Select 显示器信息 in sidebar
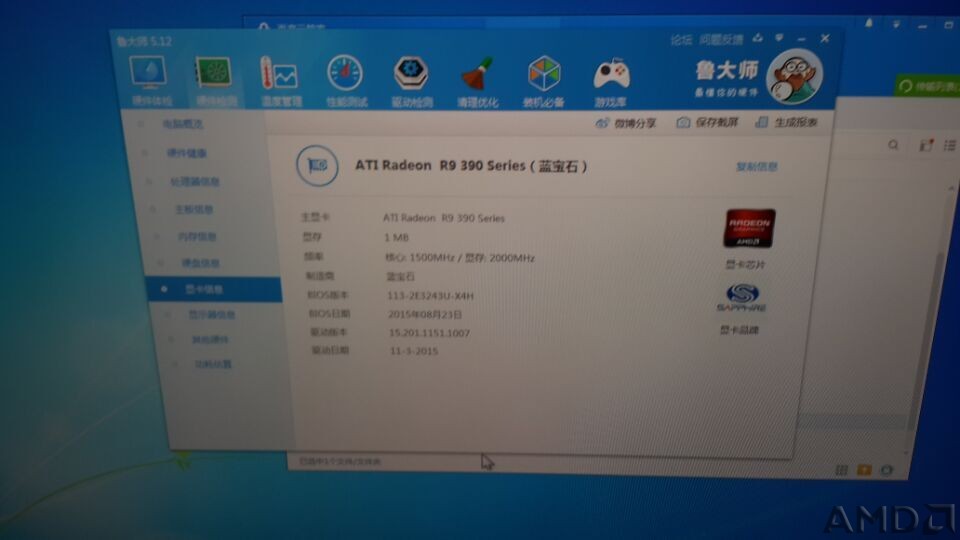The image size is (960, 540). (x=211, y=315)
